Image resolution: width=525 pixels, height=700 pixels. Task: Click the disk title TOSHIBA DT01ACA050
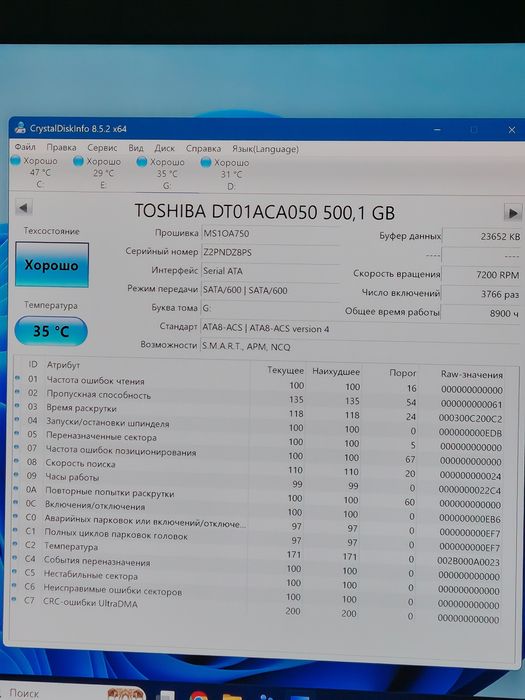[265, 212]
